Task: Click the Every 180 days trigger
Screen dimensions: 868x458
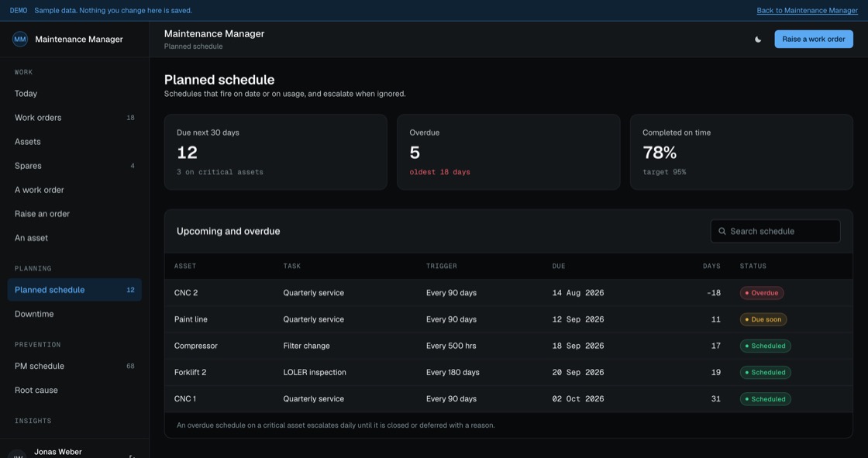Action: (453, 373)
